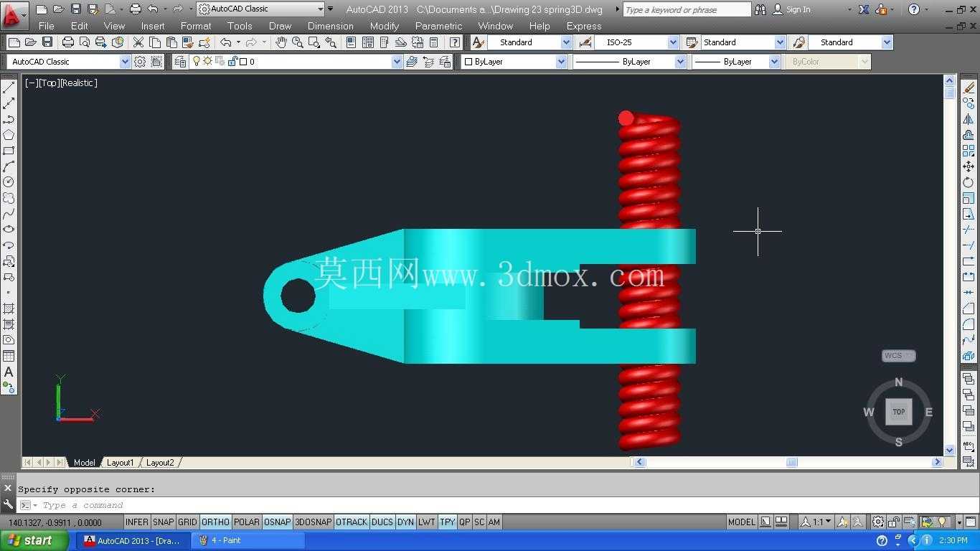Open the Layer Properties Manager icon

point(179,62)
